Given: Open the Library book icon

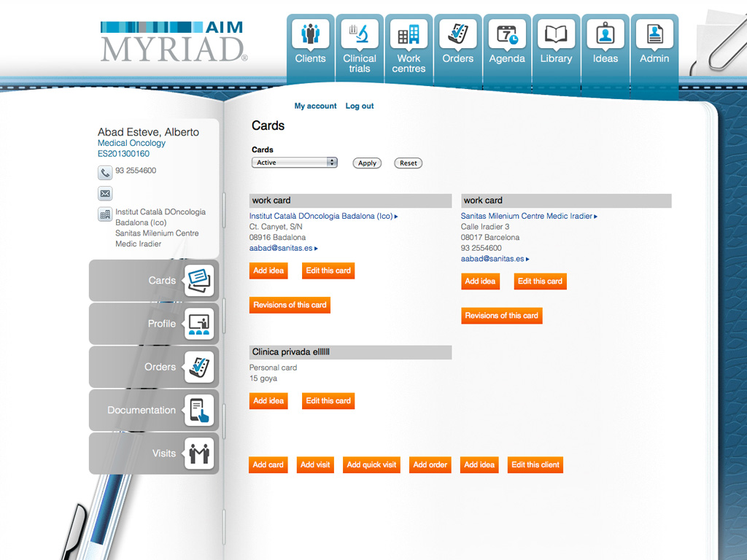Looking at the screenshot, I should coord(556,34).
